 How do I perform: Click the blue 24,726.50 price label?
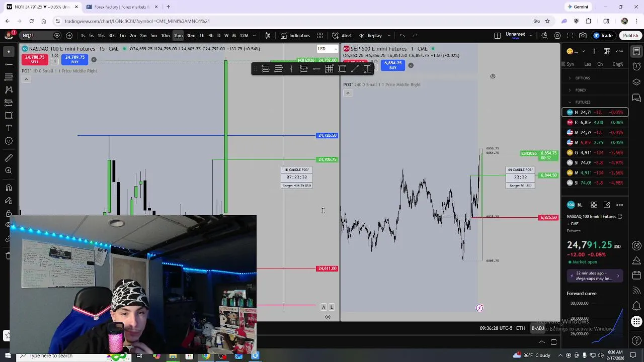coord(327,135)
